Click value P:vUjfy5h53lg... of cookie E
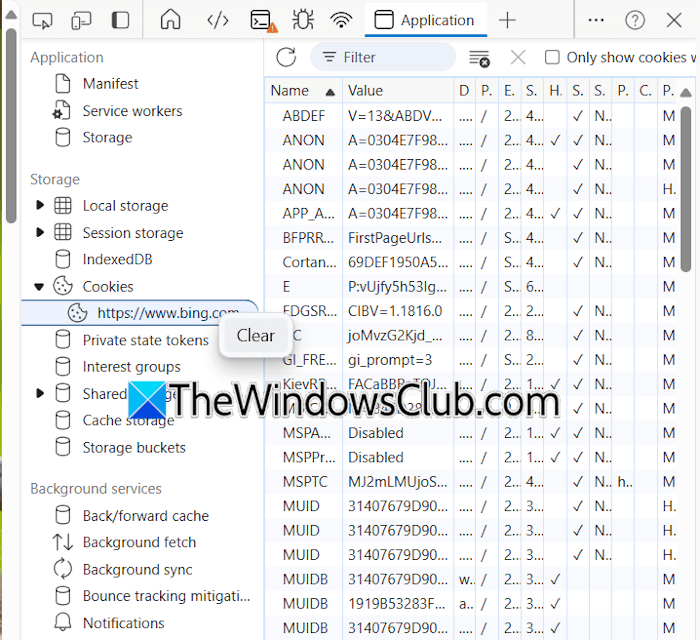Viewport: 700px width, 640px height. pos(397,287)
